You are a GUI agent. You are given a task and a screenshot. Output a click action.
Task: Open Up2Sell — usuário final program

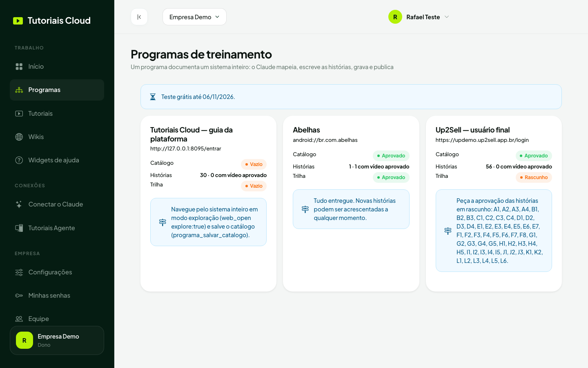(x=472, y=130)
